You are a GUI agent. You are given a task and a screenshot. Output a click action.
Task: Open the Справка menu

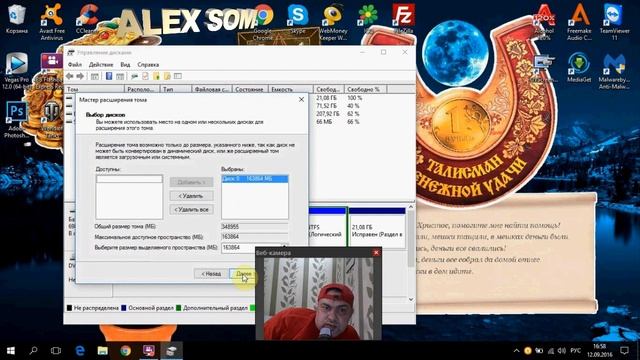(148, 64)
